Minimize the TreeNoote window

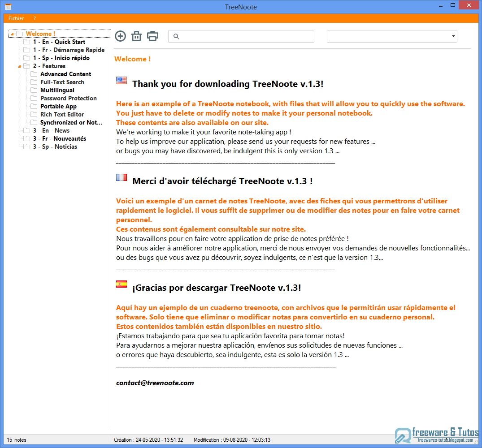click(x=440, y=5)
